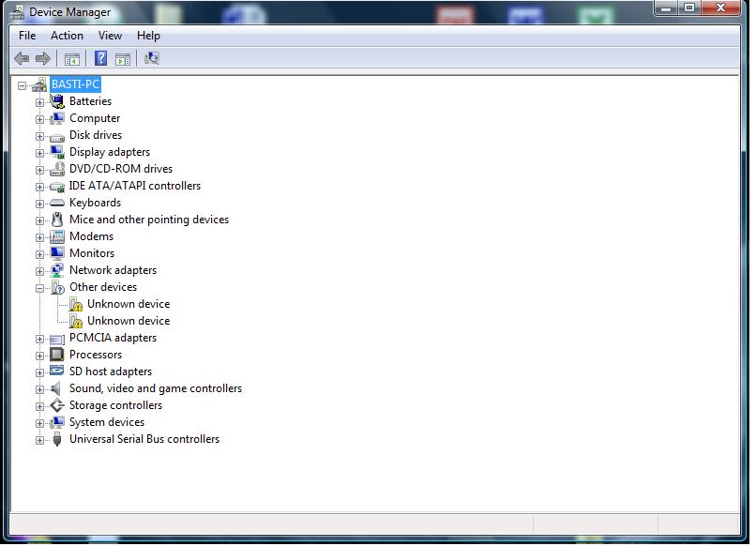Click the Processors chip icon

coord(57,355)
